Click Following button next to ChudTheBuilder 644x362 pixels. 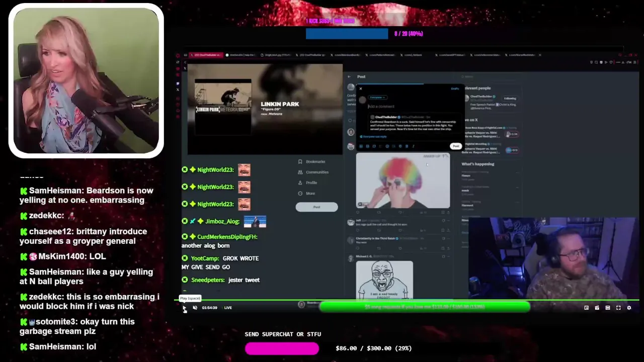(x=510, y=99)
